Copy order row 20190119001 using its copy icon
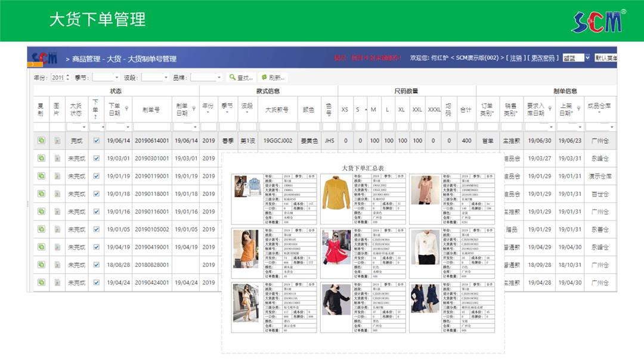This screenshot has height=363, width=644. [41, 176]
